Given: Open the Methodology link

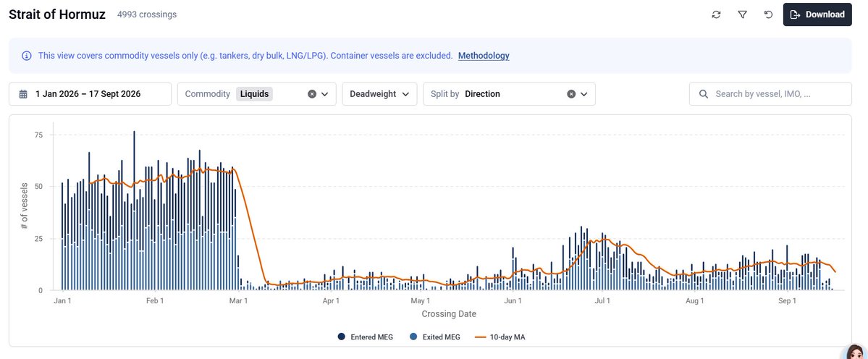Looking at the screenshot, I should [484, 56].
